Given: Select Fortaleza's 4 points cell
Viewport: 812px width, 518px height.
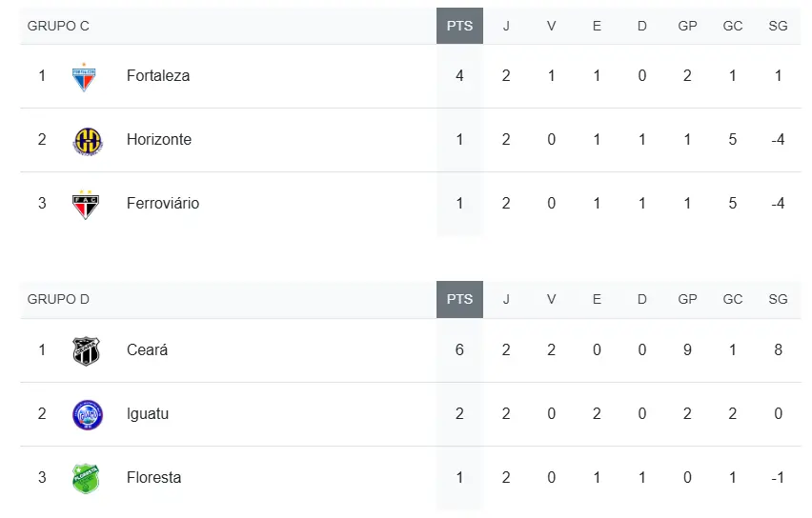Looking at the screenshot, I should (x=459, y=76).
